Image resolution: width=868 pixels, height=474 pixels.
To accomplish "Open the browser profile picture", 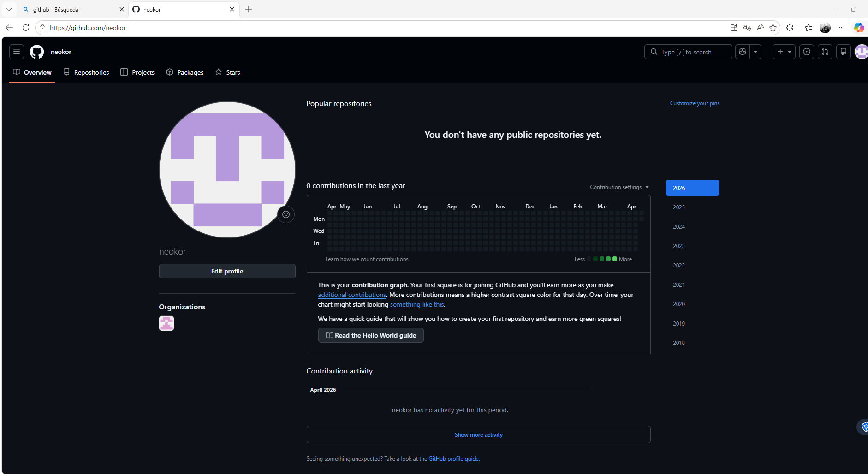I will click(x=825, y=28).
